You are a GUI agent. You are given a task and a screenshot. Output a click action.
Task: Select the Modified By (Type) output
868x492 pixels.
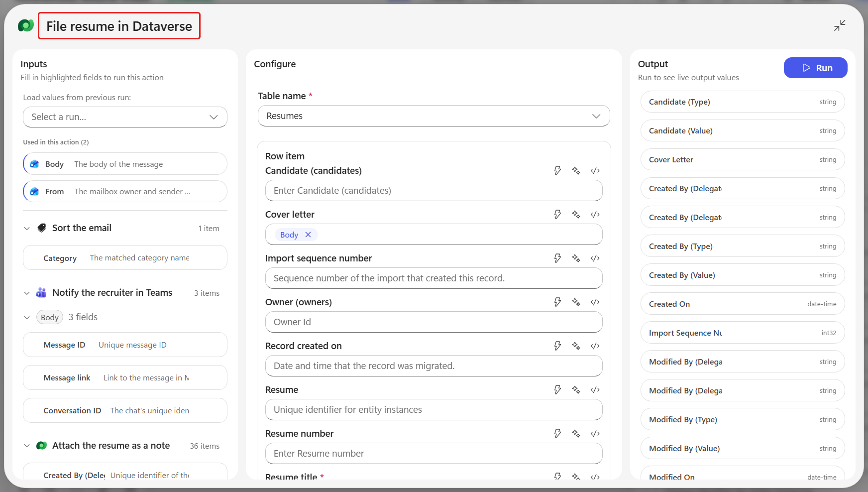click(742, 420)
